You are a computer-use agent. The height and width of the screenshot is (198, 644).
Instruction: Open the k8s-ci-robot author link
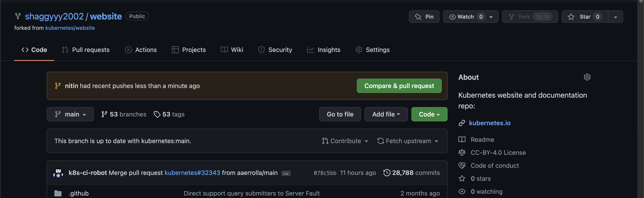[x=88, y=173]
